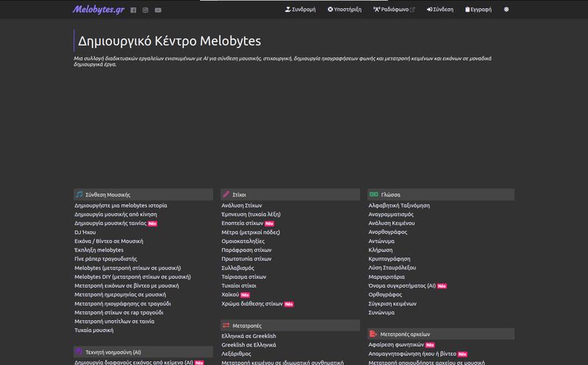Open Συνώνυμα link
The height and width of the screenshot is (365, 588).
pos(381,313)
